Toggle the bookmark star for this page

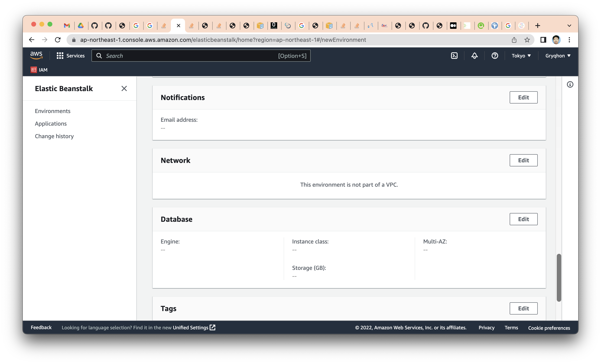(x=527, y=40)
